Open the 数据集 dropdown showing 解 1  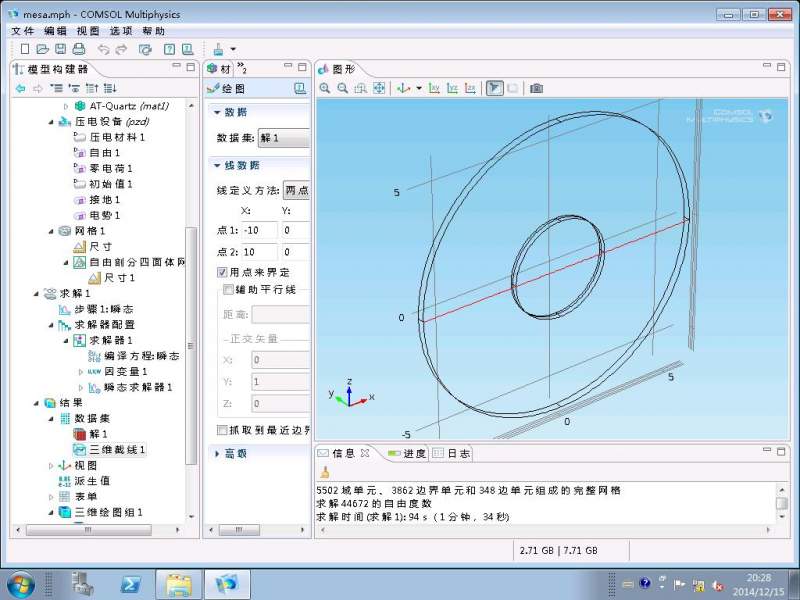[x=283, y=137]
